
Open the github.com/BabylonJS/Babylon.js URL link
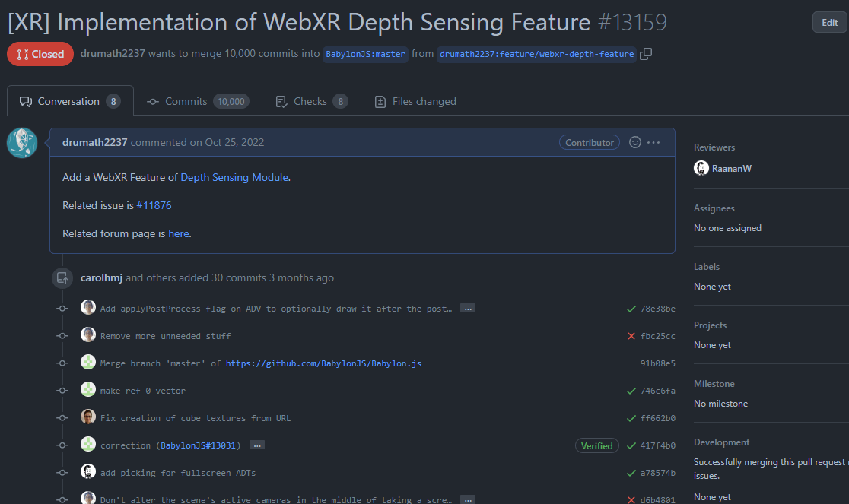click(323, 363)
